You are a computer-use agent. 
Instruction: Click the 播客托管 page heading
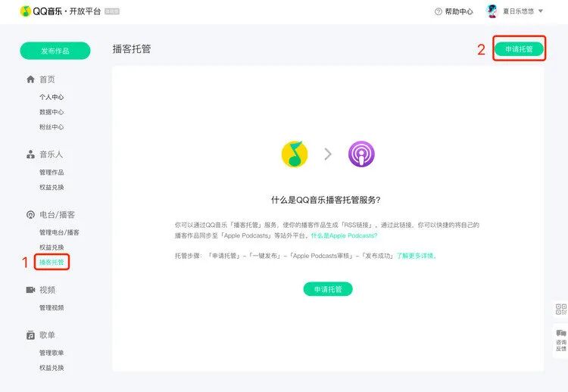tap(132, 49)
